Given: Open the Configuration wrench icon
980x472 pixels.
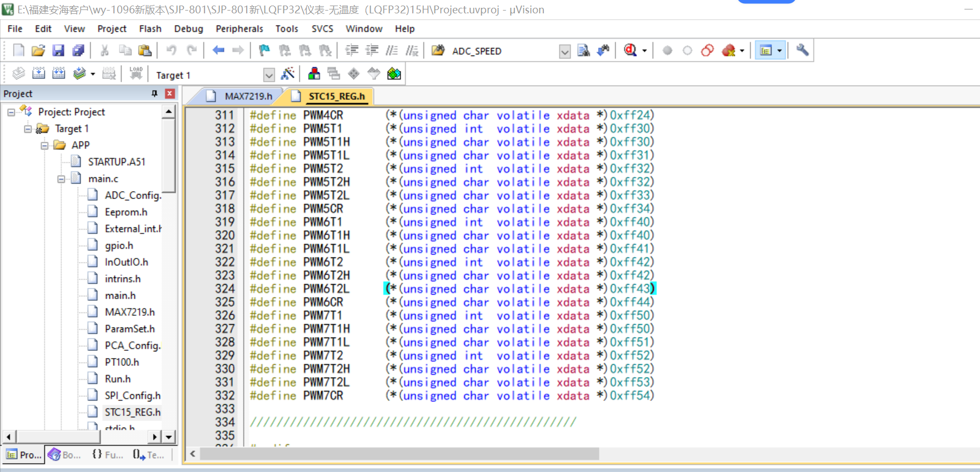Looking at the screenshot, I should pos(802,51).
